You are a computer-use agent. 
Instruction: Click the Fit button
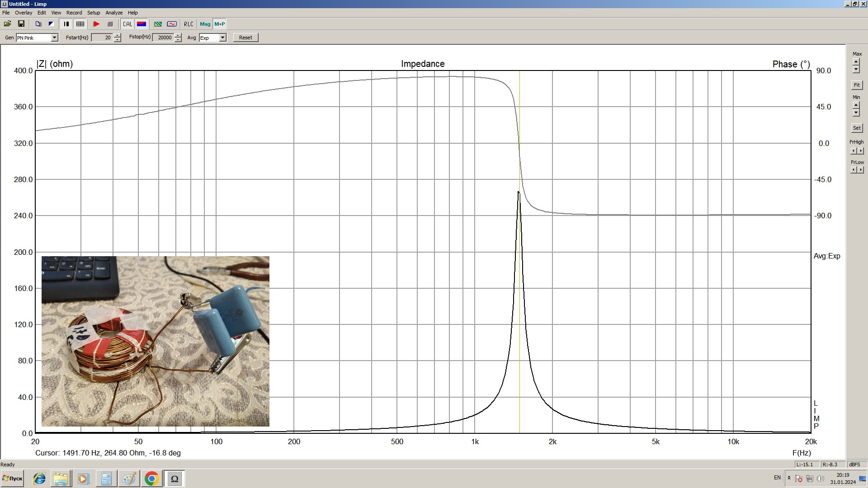pyautogui.click(x=857, y=85)
